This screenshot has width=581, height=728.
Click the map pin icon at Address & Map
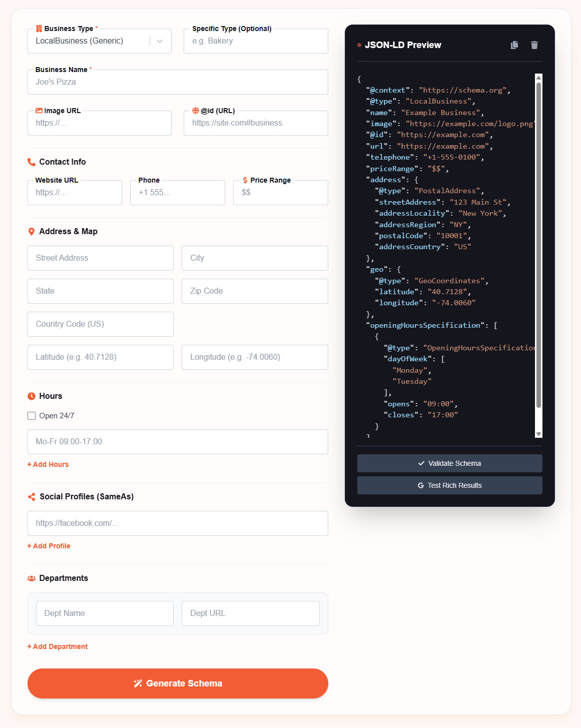tap(32, 232)
